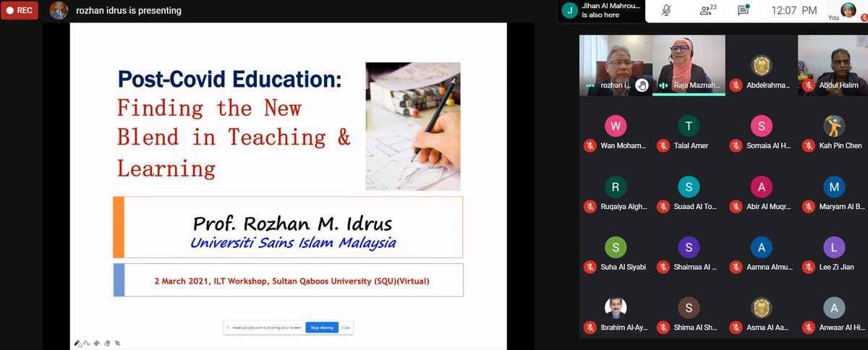Select rozhan i... video tile
Image resolution: width=868 pixels, height=350 pixels.
[x=616, y=65]
